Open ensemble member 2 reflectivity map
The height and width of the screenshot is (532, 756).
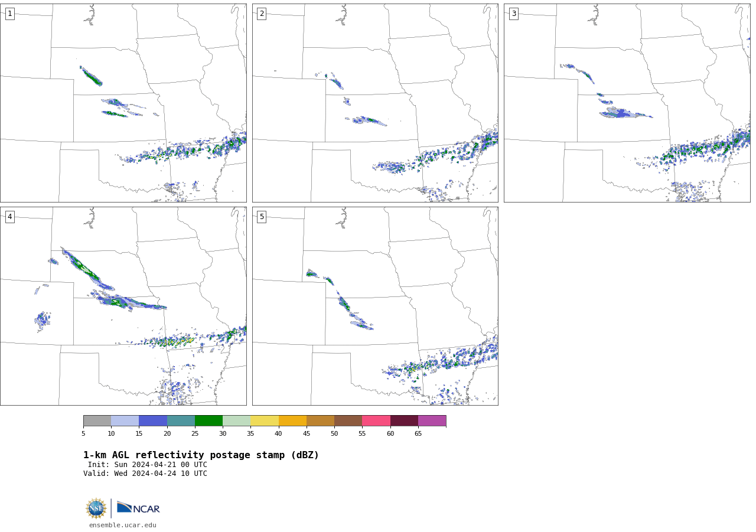coord(375,103)
